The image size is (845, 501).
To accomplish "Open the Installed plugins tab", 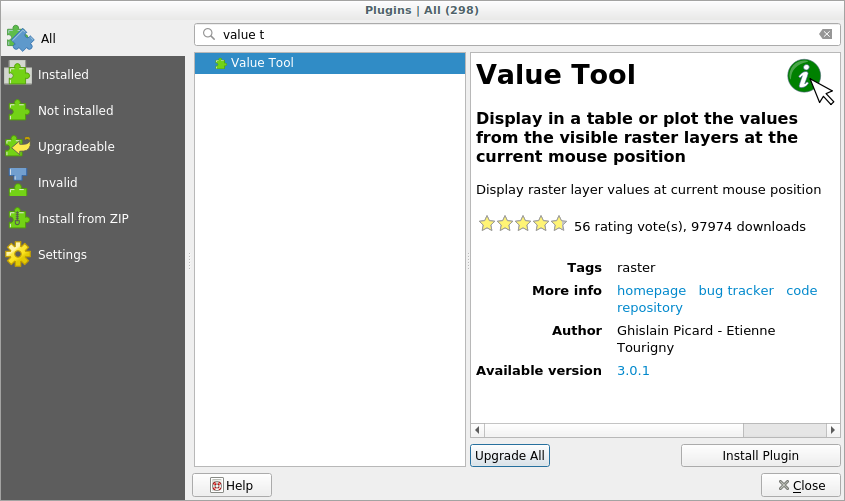I will (x=63, y=75).
